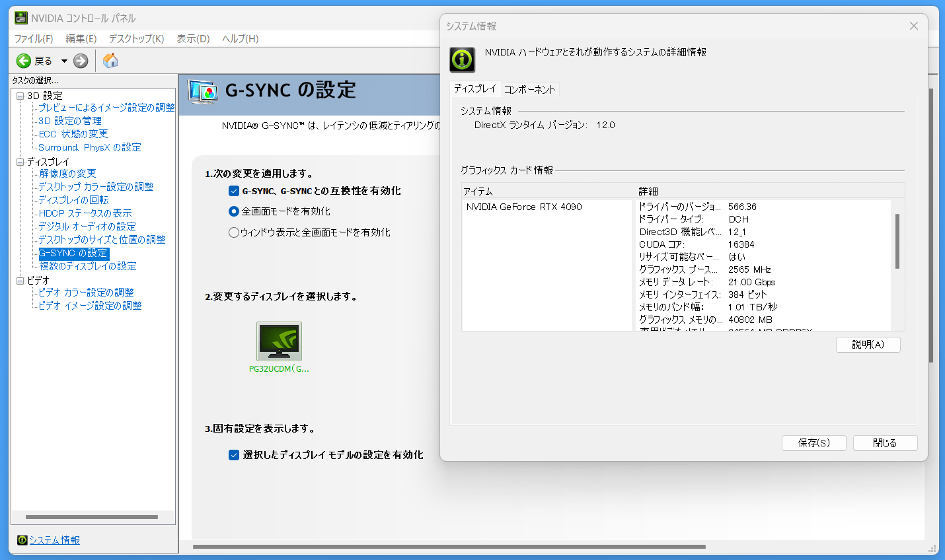
Task: Select the G-SYNC の設定 tree item
Action: click(x=73, y=253)
